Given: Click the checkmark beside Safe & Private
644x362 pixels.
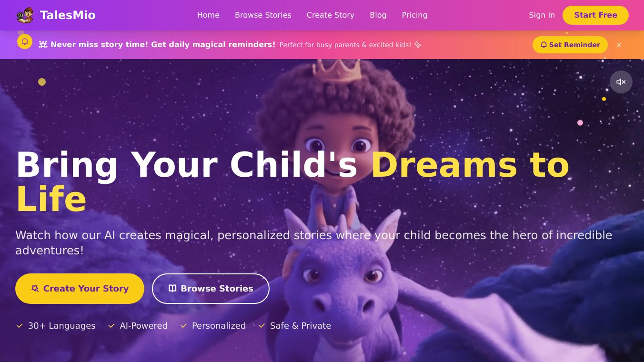Looking at the screenshot, I should (262, 326).
